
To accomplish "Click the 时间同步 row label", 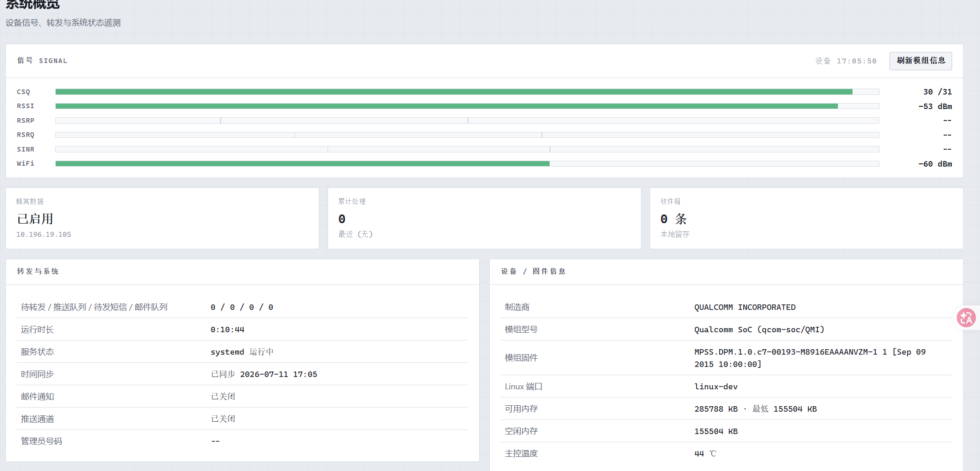I will pyautogui.click(x=37, y=374).
